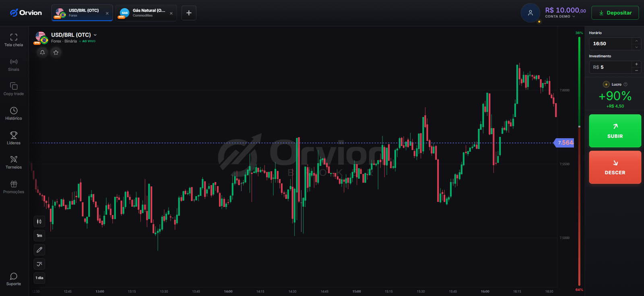Image resolution: width=644 pixels, height=296 pixels.
Task: Open the Torneios tournaments section
Action: tap(14, 162)
